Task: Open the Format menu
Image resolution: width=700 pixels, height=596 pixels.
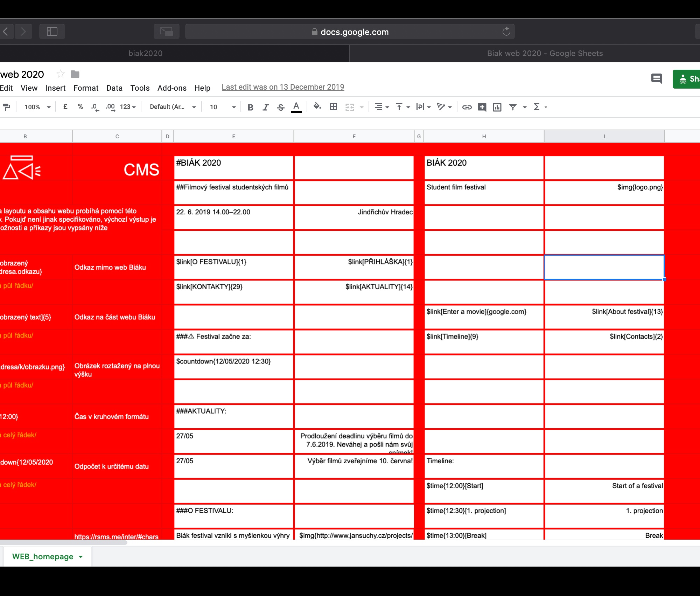Action: pos(86,88)
